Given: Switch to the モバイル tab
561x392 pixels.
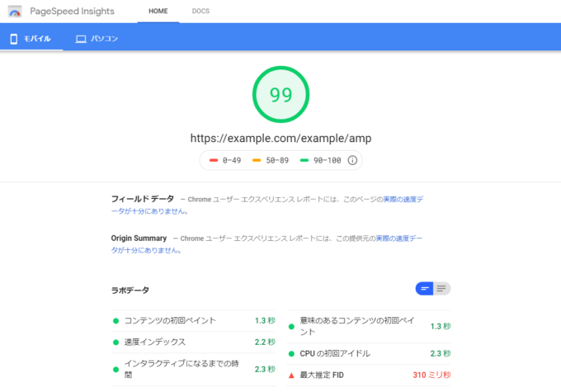Looking at the screenshot, I should 31,39.
